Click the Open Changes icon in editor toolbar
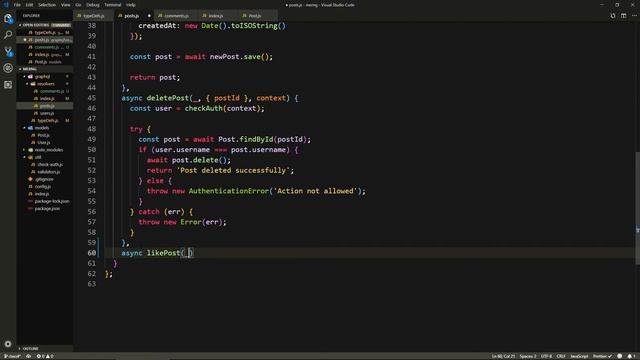 pyautogui.click(x=613, y=16)
